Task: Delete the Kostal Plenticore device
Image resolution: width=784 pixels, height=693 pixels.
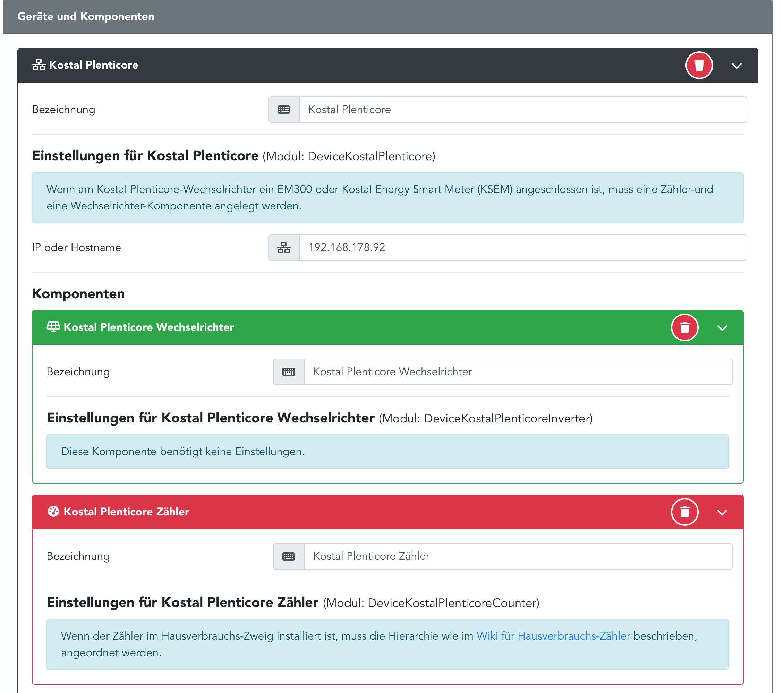Action: pos(699,65)
